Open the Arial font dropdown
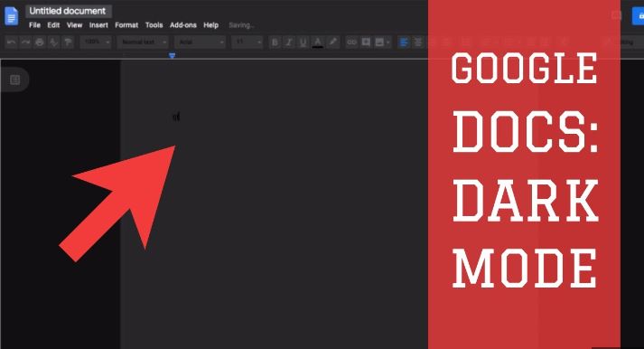 coord(201,42)
